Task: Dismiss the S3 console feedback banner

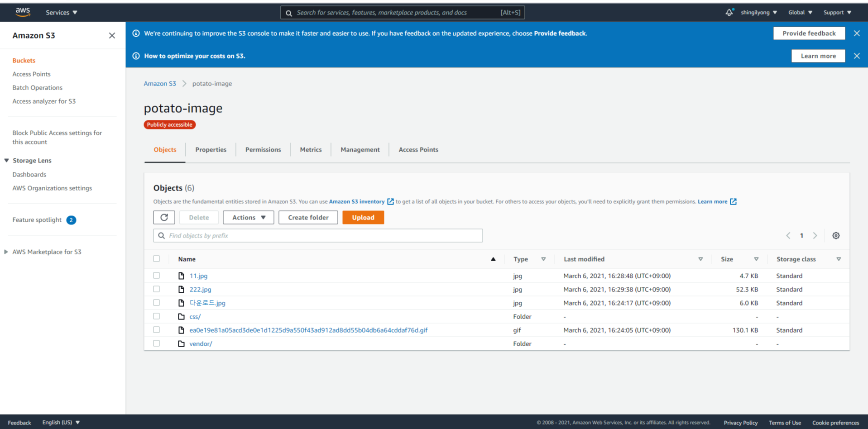Action: tap(857, 33)
